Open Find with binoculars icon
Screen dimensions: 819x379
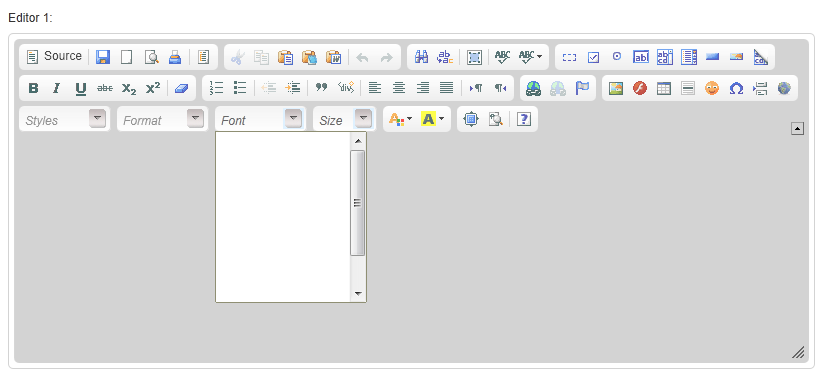point(421,57)
